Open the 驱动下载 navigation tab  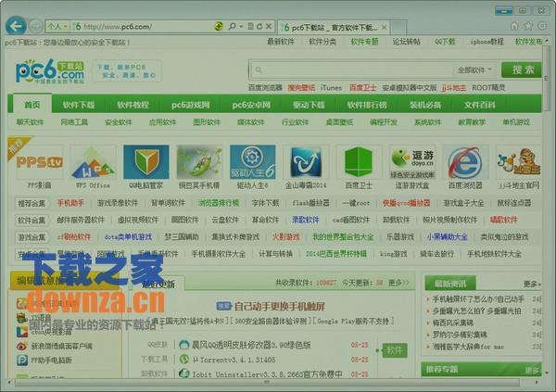tap(309, 105)
